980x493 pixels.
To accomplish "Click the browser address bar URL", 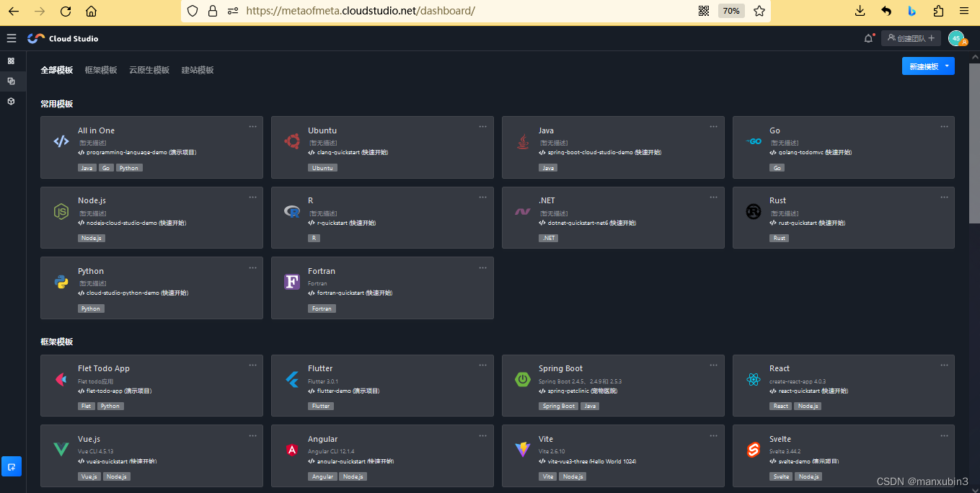I will pyautogui.click(x=361, y=11).
